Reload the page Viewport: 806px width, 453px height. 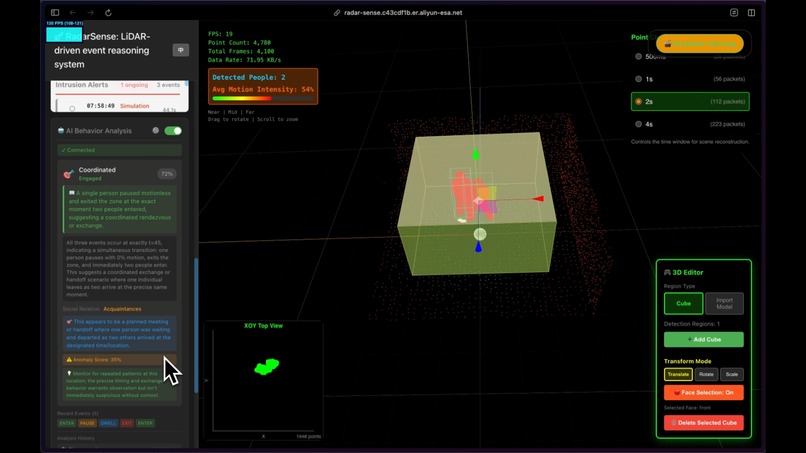coord(108,12)
